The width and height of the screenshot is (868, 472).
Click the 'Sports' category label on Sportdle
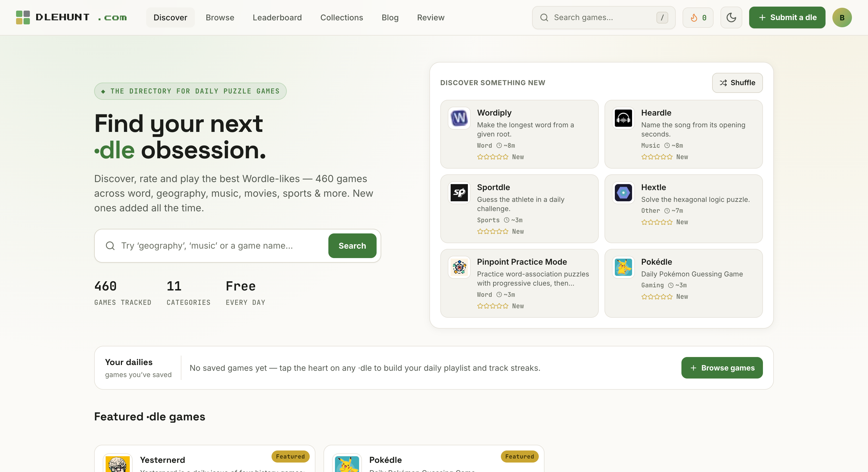(x=488, y=220)
